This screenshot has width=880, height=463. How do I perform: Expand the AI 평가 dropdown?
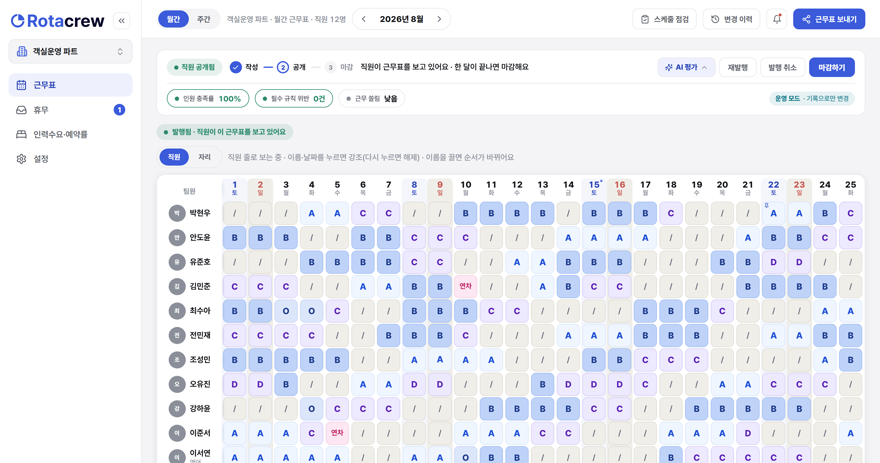[x=686, y=67]
